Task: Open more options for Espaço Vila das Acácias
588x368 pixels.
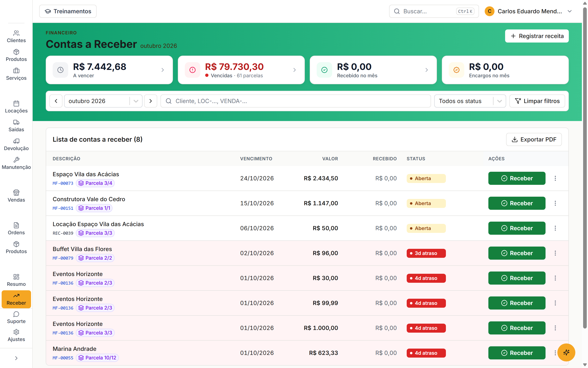Action: coord(555,178)
